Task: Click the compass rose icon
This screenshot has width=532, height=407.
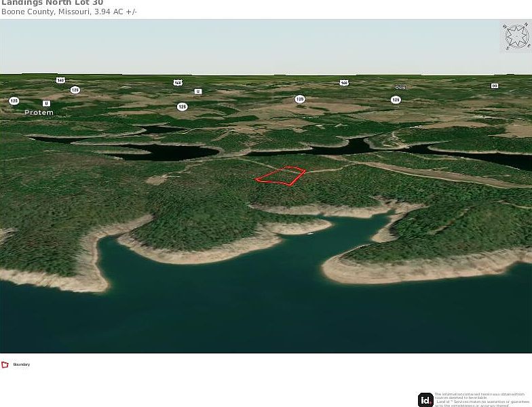Action: click(x=515, y=37)
